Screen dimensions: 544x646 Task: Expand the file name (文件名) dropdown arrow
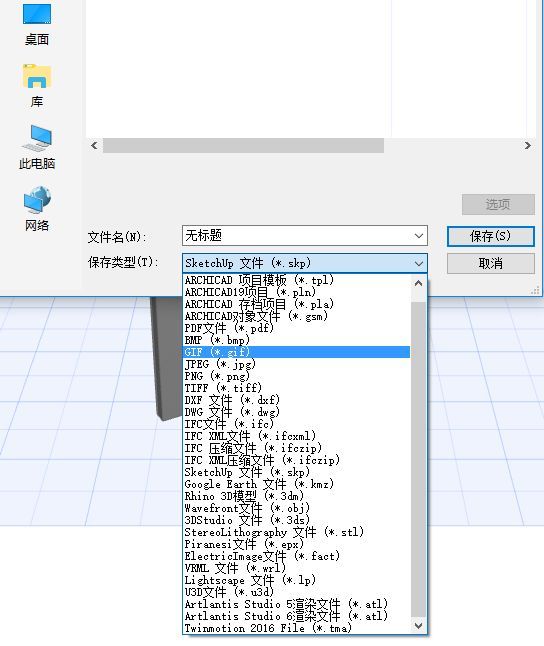[419, 236]
